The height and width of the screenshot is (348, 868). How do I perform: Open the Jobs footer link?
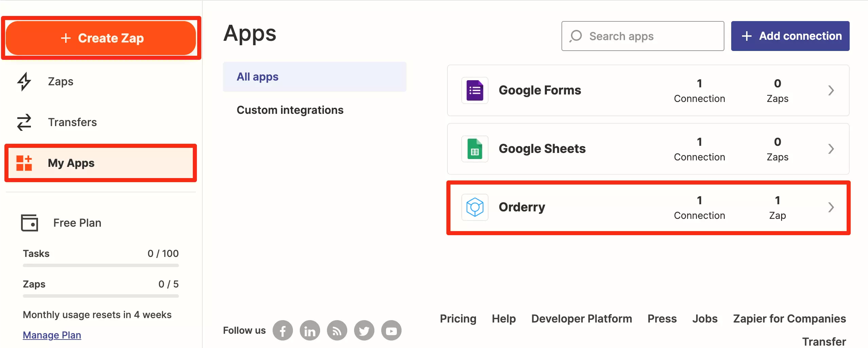705,319
